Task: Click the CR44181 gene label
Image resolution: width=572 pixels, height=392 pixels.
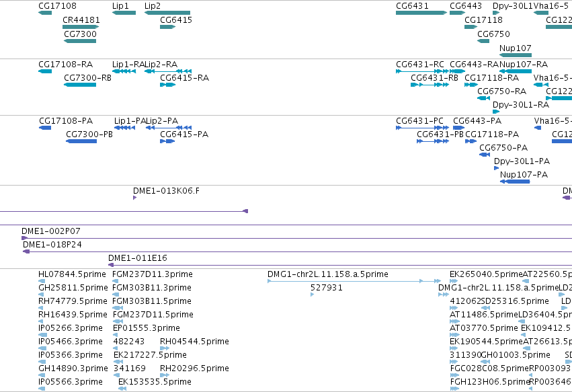Action: (81, 19)
